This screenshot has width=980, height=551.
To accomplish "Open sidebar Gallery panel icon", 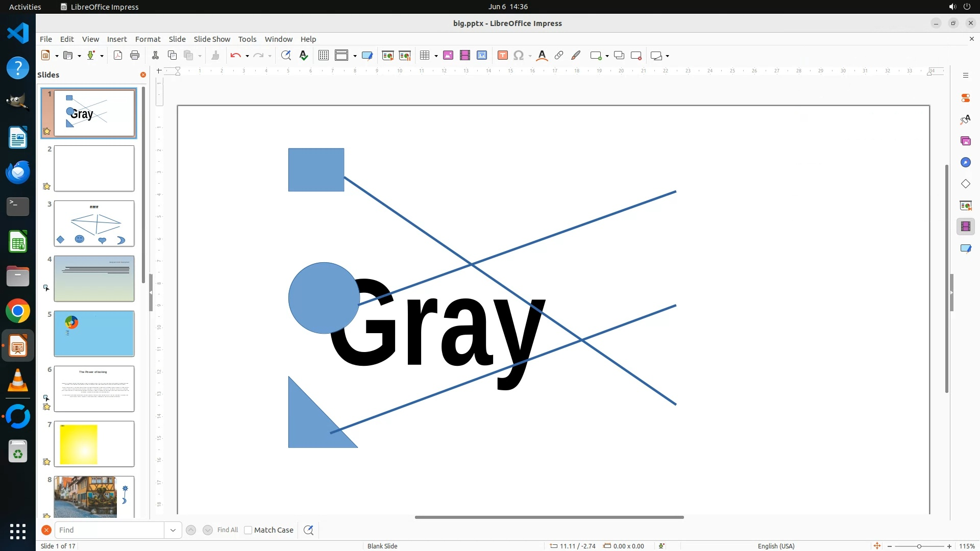I will pyautogui.click(x=965, y=141).
